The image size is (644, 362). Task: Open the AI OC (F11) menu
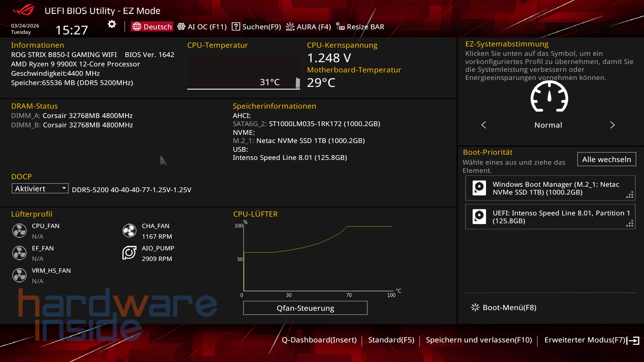202,27
